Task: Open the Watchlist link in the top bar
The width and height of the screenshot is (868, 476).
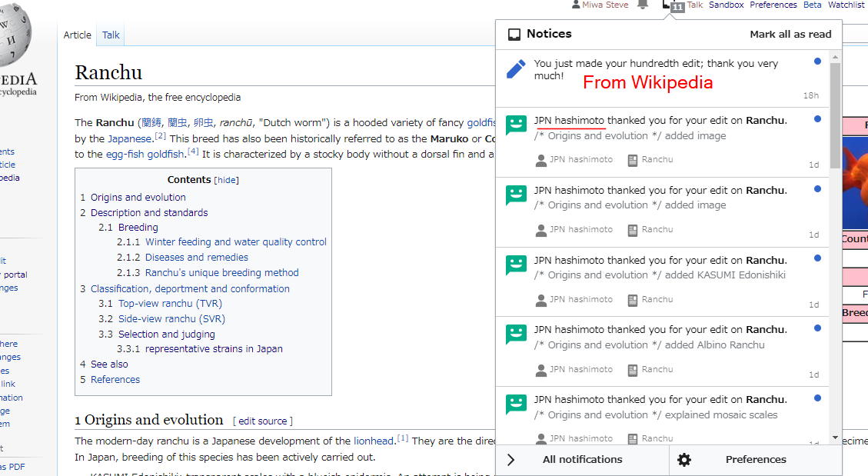Action: tap(846, 5)
